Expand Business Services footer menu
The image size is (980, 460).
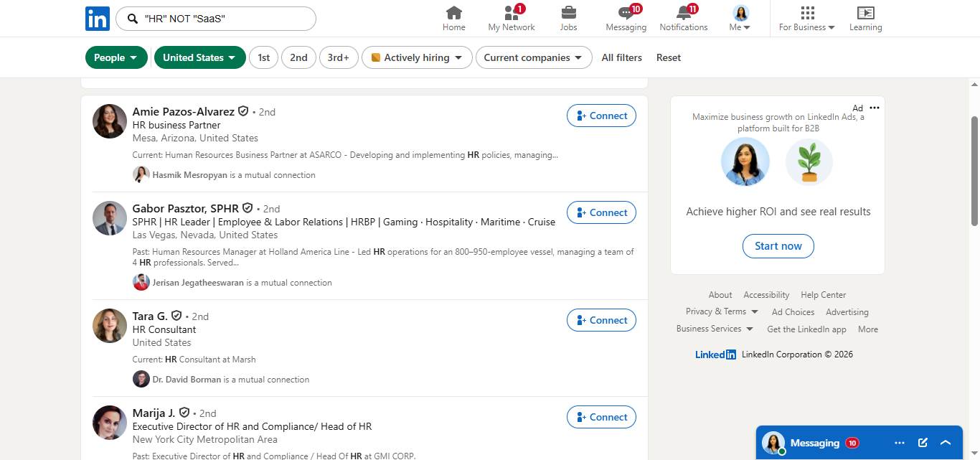[715, 329]
